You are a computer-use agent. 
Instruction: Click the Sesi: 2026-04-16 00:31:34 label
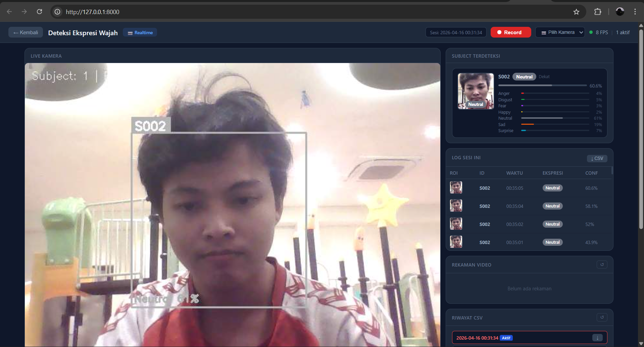point(456,33)
